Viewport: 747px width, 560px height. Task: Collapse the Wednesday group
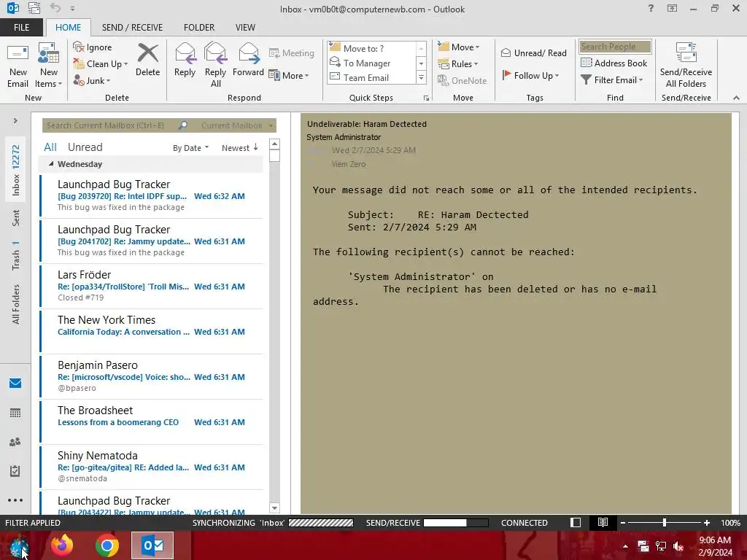[51, 164]
